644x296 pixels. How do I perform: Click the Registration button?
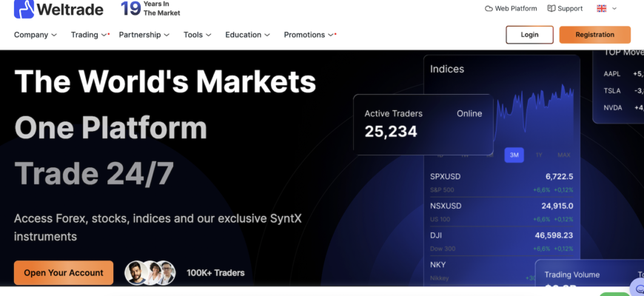point(594,35)
